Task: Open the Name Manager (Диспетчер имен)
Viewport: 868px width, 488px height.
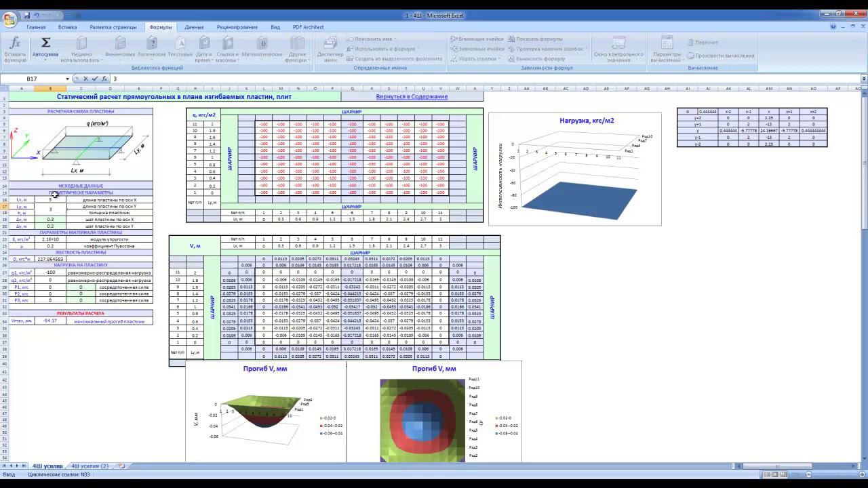Action: click(x=330, y=49)
